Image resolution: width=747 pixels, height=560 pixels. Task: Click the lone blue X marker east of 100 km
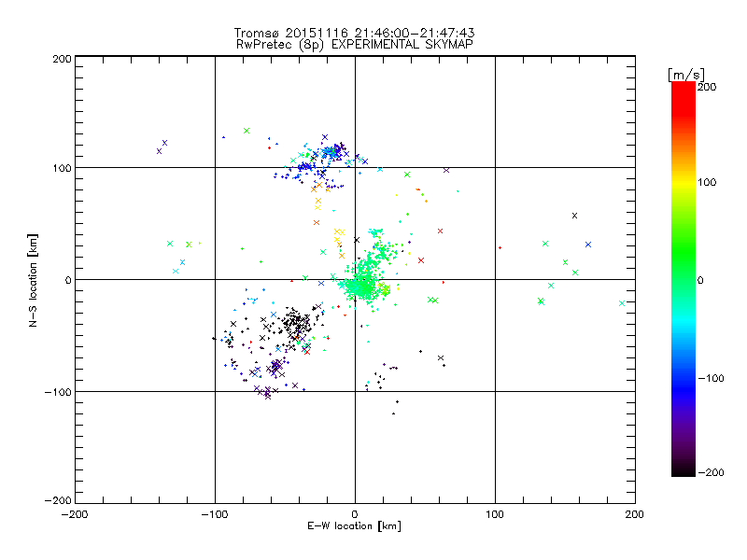pyautogui.click(x=588, y=245)
